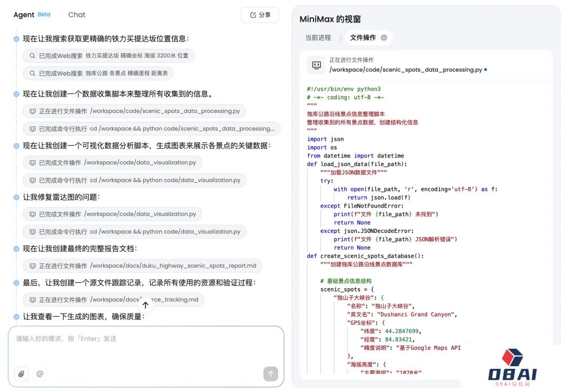Image resolution: width=569 pixels, height=392 pixels.
Task: Open Web搜索 独库公路 各景点 精确里程 result
Action: 99,73
